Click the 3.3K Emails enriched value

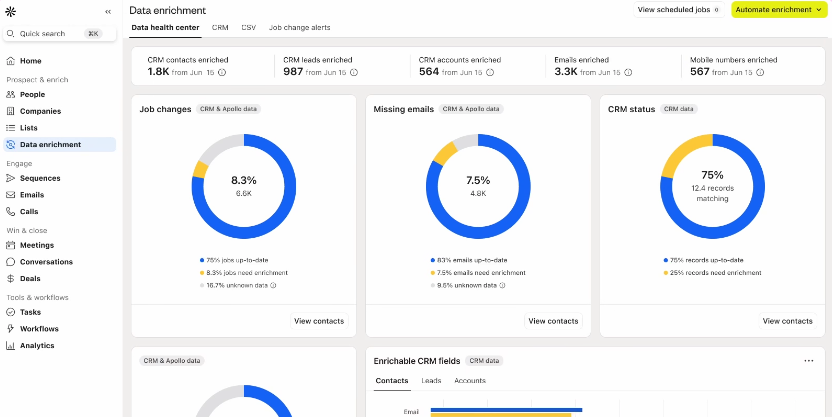coord(566,72)
